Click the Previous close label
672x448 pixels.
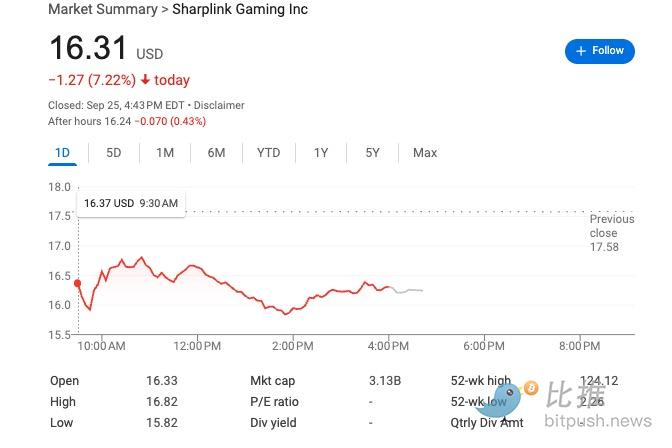click(611, 226)
